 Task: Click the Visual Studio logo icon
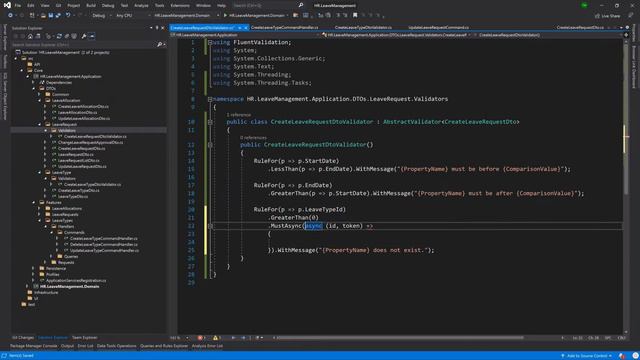point(7,5)
